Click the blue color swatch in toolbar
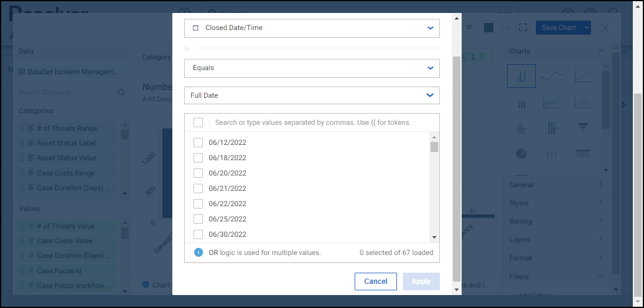Screen dimensions: 644x308 pos(488,28)
